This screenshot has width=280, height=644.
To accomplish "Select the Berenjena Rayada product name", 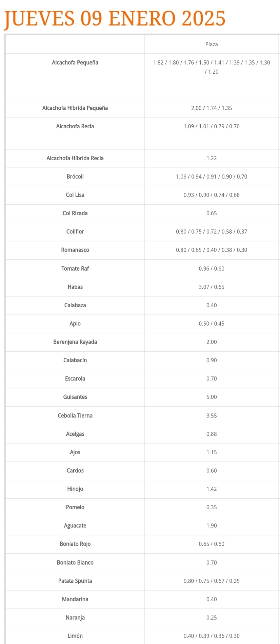I will (75, 342).
